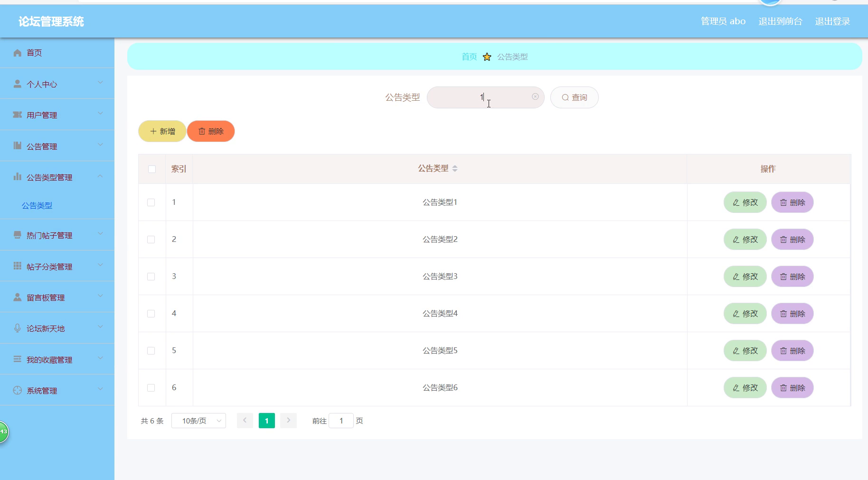Click 退出到前台 in the header
This screenshot has width=868, height=480.
(x=780, y=21)
